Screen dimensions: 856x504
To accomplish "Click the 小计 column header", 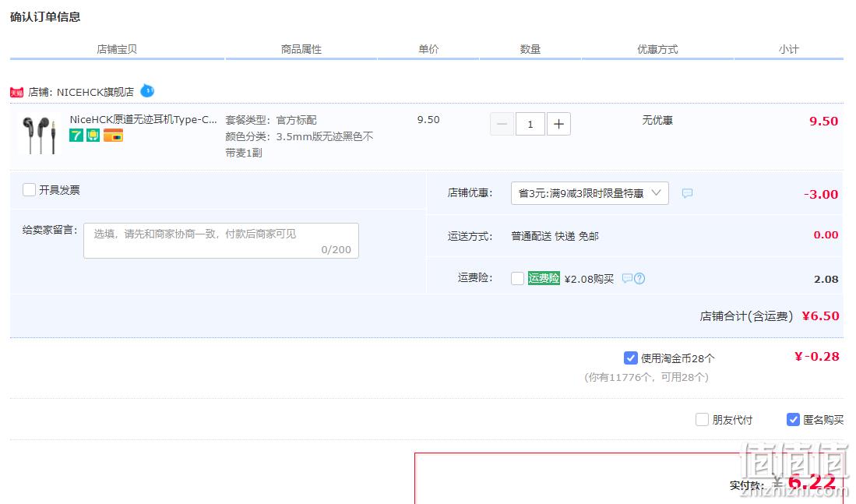I will point(789,49).
